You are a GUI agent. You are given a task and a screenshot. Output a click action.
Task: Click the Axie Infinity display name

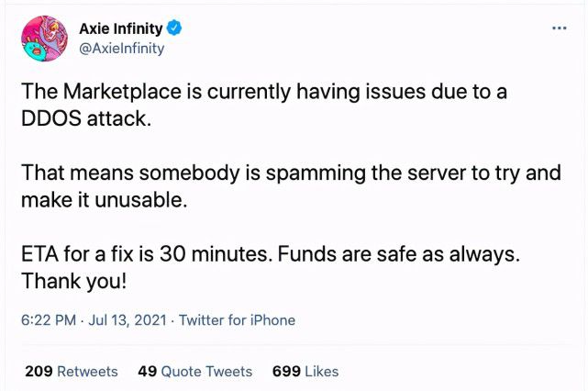point(121,28)
